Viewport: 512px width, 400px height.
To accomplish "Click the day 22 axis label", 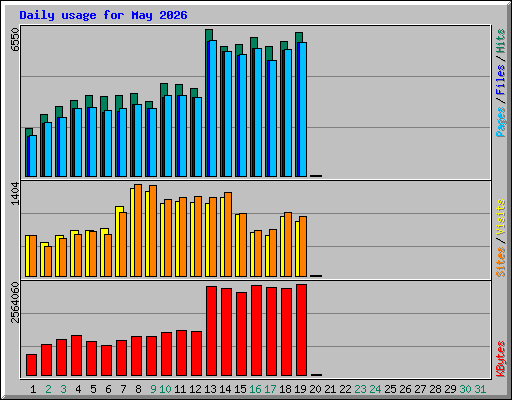I will pyautogui.click(x=345, y=389).
